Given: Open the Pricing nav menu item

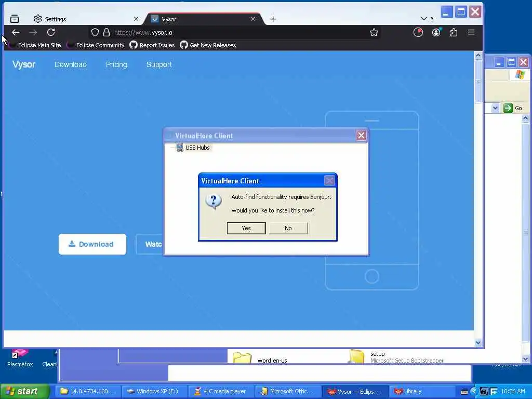Looking at the screenshot, I should [116, 64].
